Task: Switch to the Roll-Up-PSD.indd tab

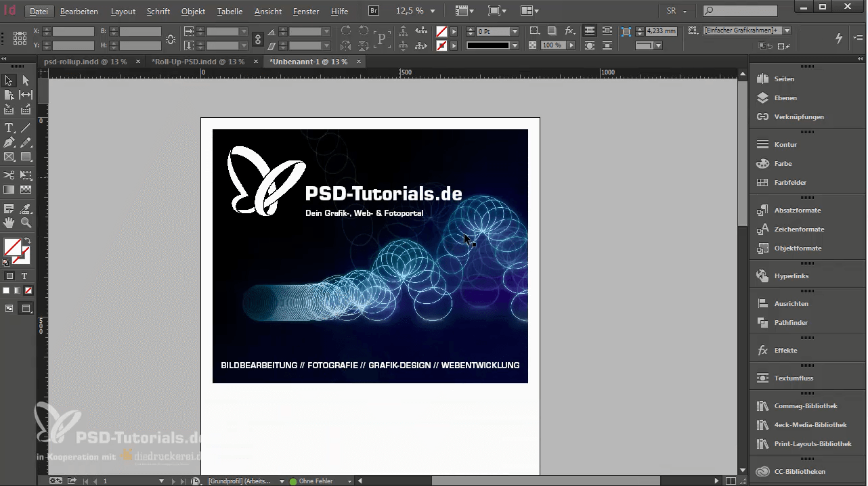Action: click(x=198, y=62)
